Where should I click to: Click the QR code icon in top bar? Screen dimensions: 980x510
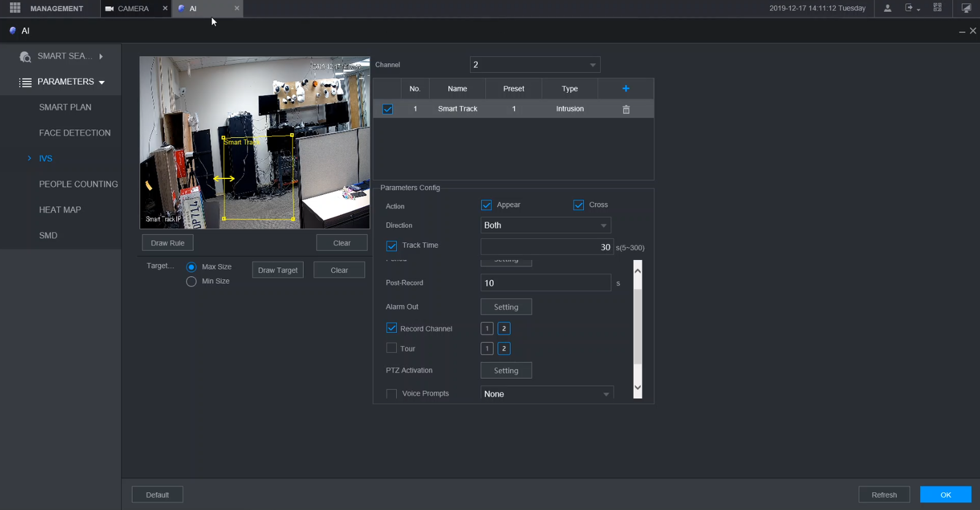937,8
